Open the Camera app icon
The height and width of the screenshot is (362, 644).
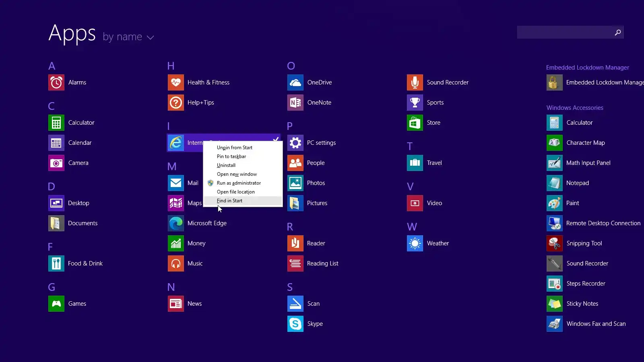[x=56, y=163]
